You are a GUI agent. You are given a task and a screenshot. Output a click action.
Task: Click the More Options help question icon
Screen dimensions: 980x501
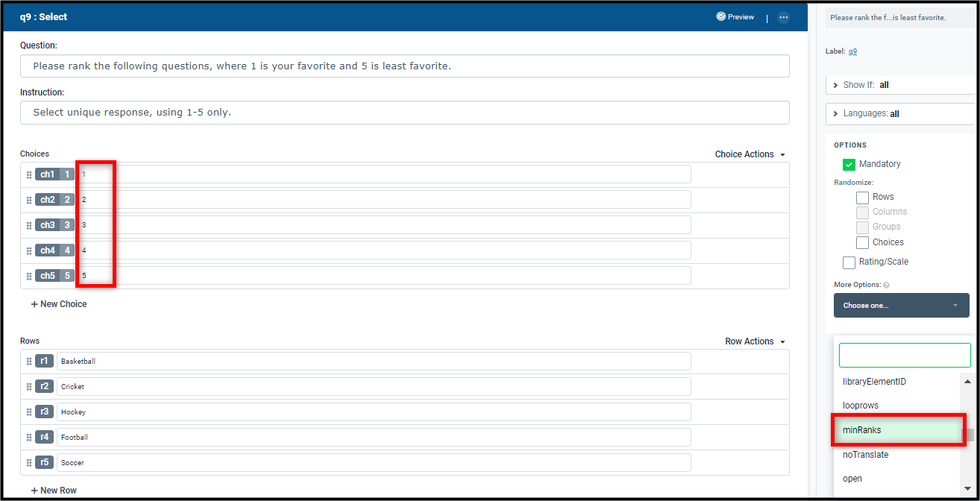(886, 285)
